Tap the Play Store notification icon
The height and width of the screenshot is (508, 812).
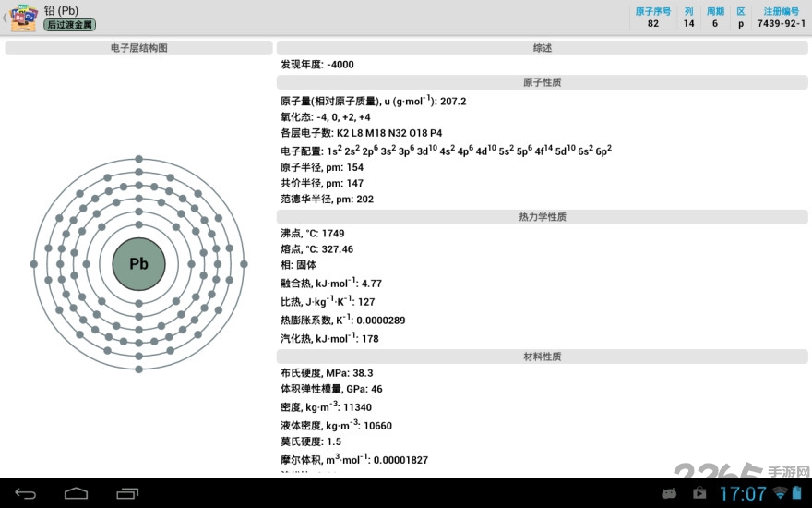click(x=699, y=492)
